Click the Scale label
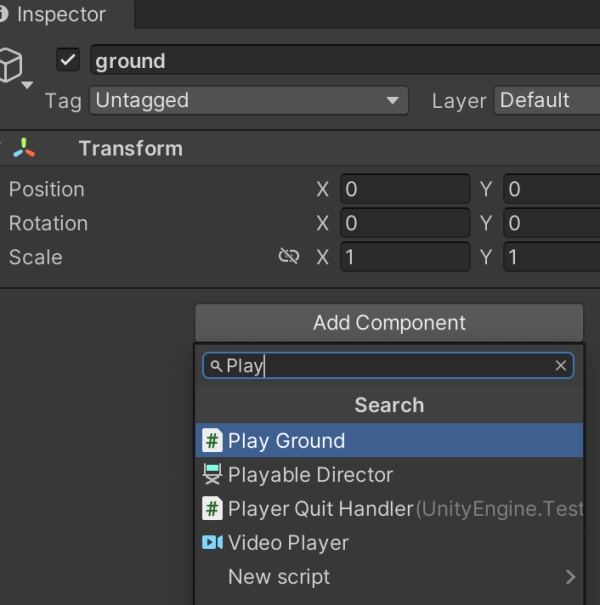 click(x=35, y=257)
